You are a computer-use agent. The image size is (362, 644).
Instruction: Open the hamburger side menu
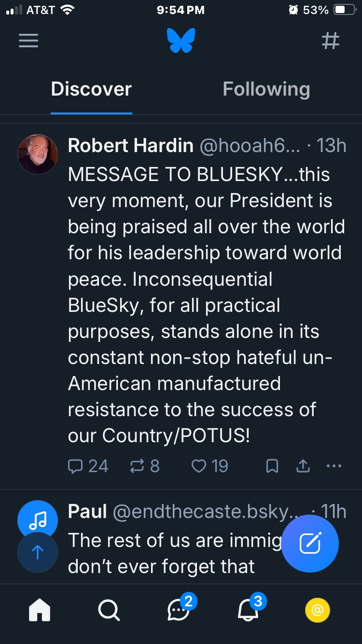pos(28,41)
